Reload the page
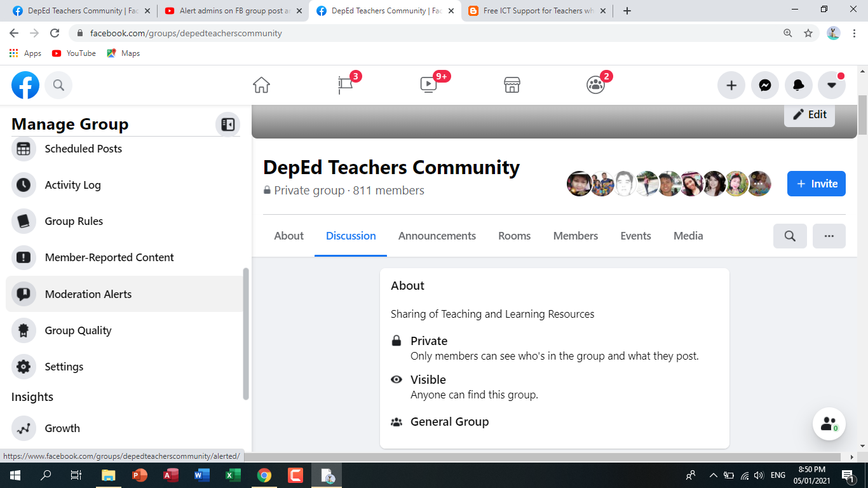 [x=55, y=33]
